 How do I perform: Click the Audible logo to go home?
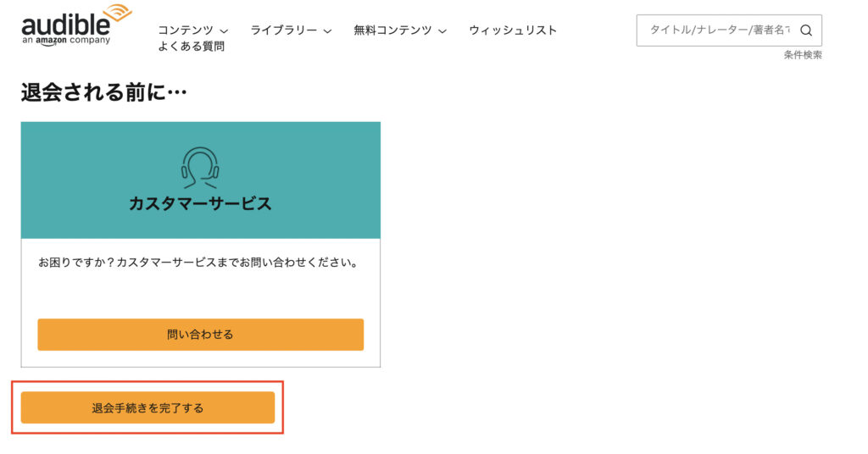point(76,25)
